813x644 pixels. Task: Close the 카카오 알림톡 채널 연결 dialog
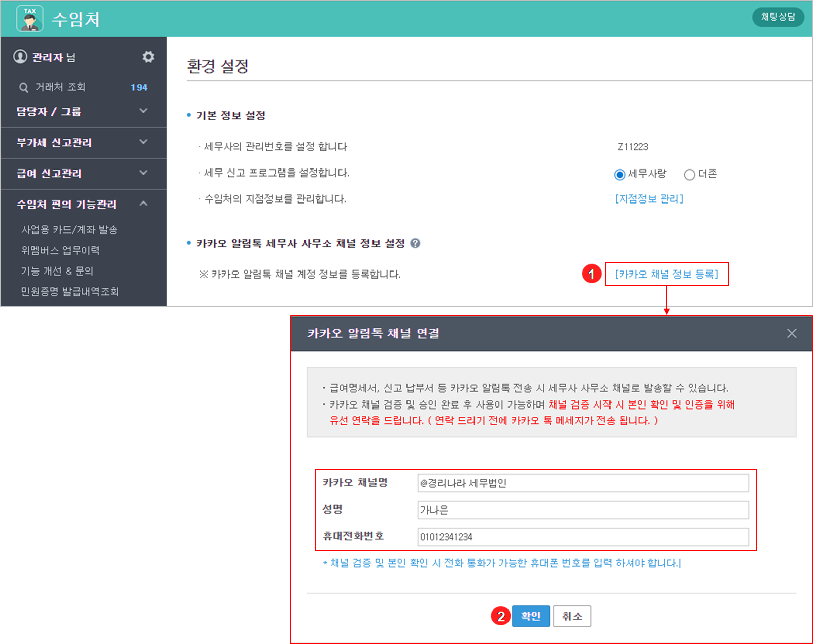click(792, 333)
